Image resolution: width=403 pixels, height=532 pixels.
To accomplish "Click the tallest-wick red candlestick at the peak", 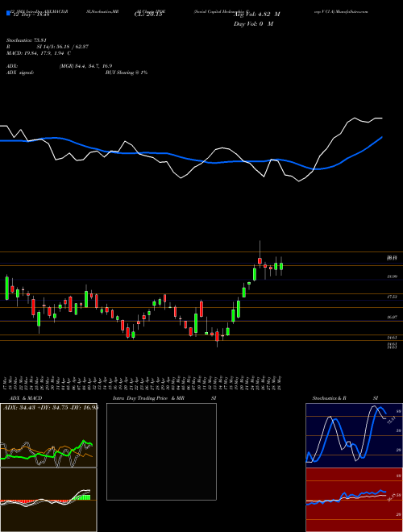I will pyautogui.click(x=260, y=260).
